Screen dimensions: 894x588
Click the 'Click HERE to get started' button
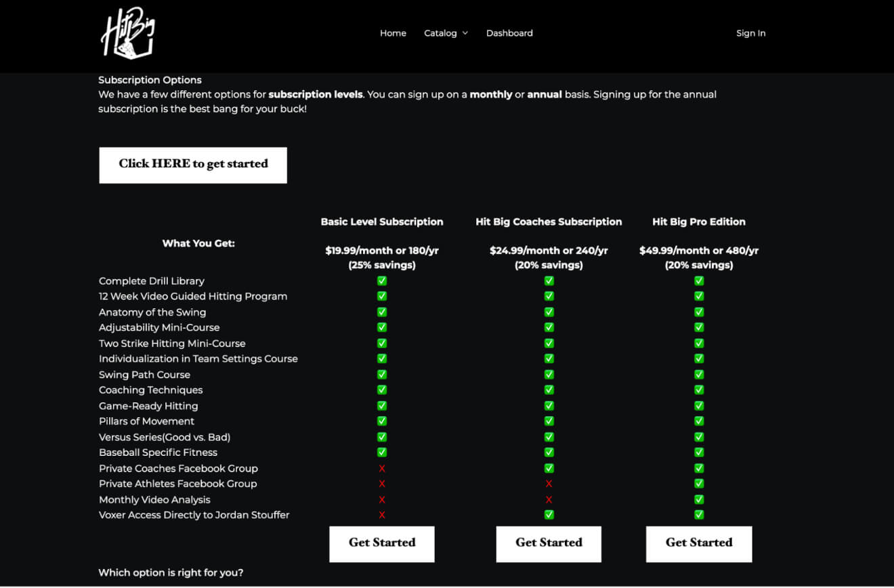(193, 165)
